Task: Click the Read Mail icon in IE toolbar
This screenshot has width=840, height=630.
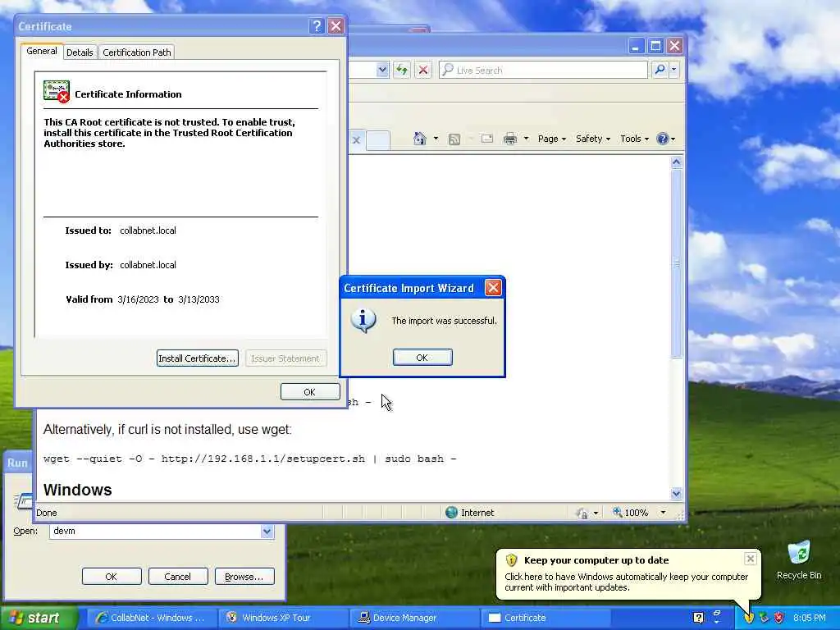Action: click(x=487, y=139)
